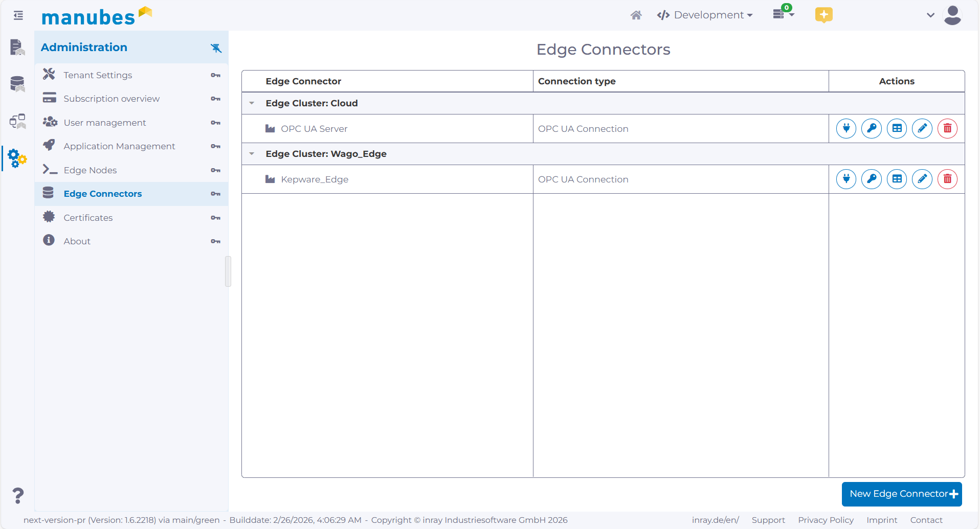Open the Certificates section

pyautogui.click(x=88, y=217)
